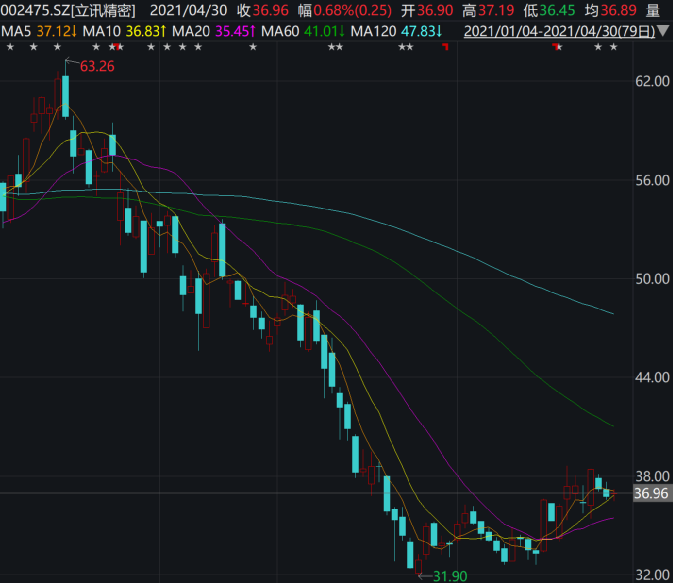
Task: Toggle the MA5 moving average indicator
Action: pos(38,31)
